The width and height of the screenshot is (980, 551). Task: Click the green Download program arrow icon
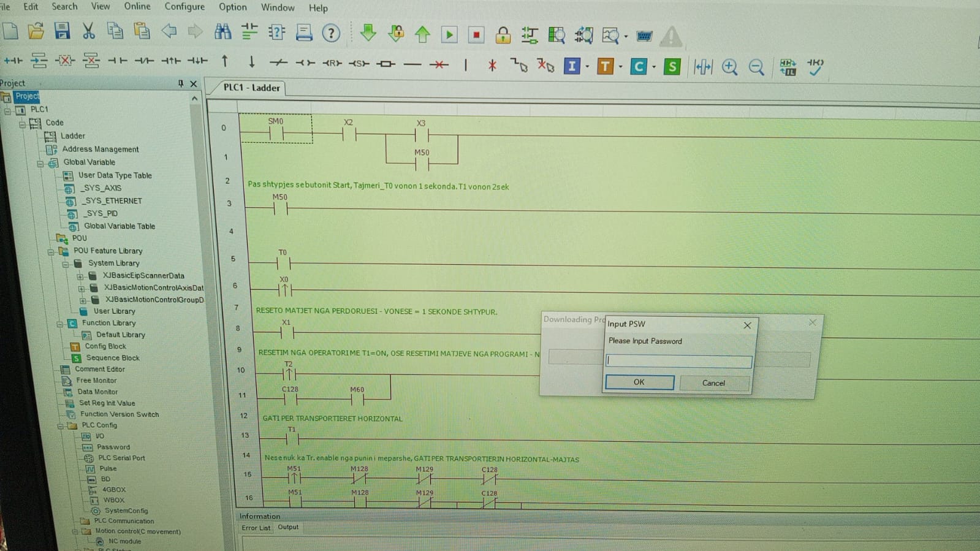point(368,33)
